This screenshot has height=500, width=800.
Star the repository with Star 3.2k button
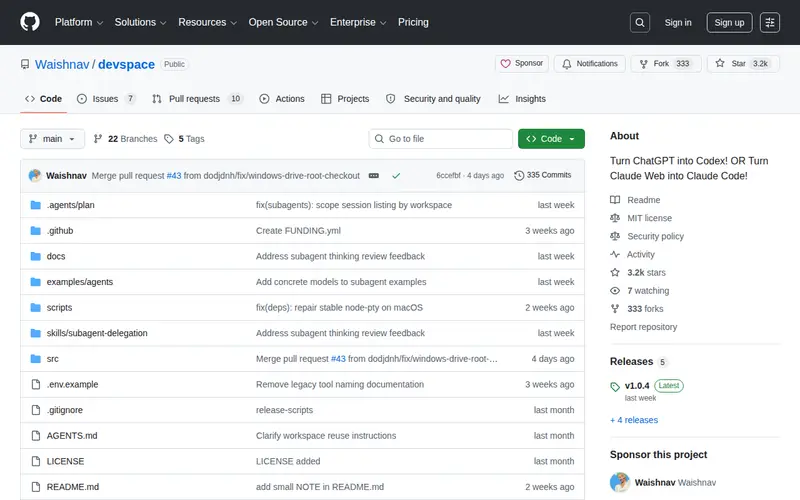tap(743, 63)
